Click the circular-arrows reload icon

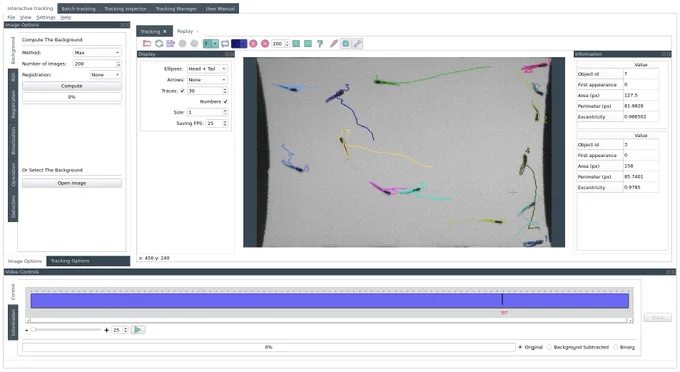pos(159,43)
